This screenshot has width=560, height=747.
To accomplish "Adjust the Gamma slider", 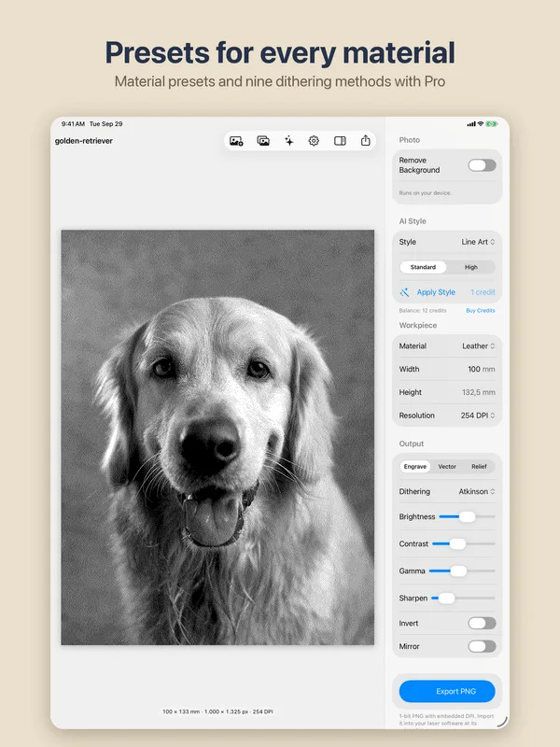I will point(462,571).
